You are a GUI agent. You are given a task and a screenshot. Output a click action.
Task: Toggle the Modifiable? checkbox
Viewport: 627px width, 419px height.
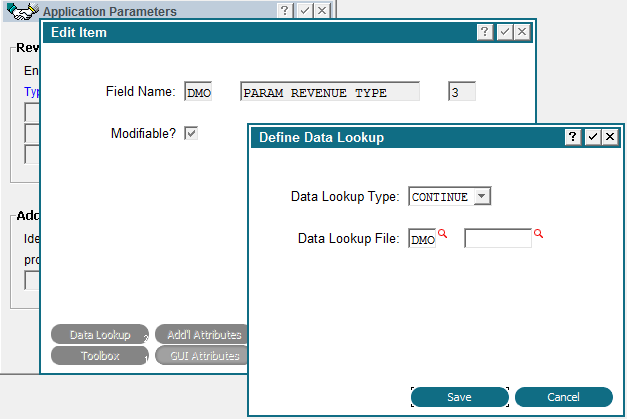click(x=191, y=133)
